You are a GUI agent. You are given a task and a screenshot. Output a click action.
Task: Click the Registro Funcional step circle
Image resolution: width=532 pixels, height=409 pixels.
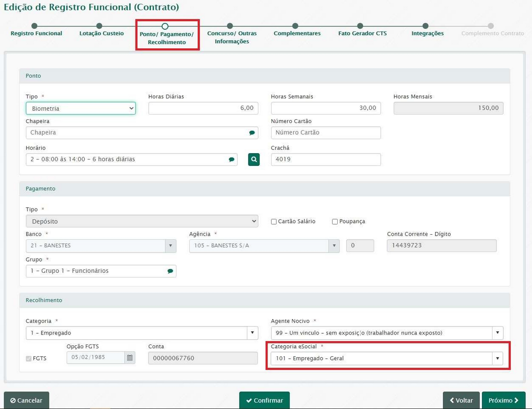click(x=34, y=26)
